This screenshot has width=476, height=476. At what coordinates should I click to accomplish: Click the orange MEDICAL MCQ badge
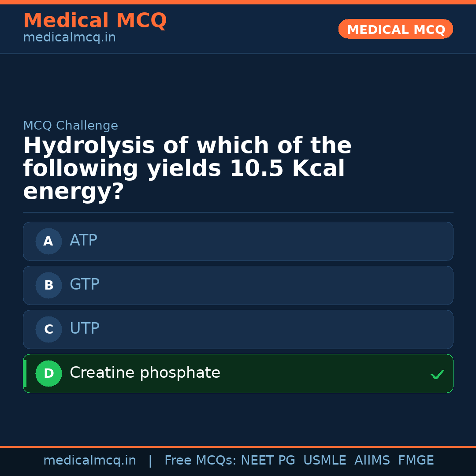[395, 29]
